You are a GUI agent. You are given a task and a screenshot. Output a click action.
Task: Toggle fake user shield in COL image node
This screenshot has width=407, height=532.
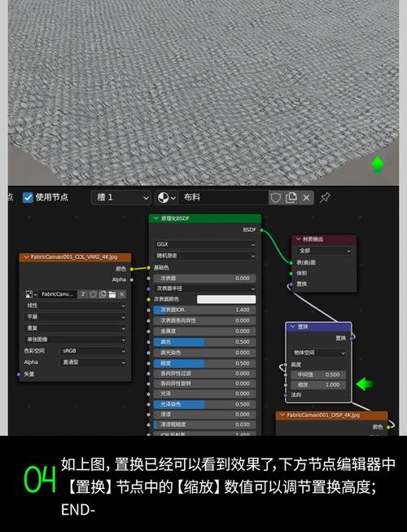click(x=93, y=294)
